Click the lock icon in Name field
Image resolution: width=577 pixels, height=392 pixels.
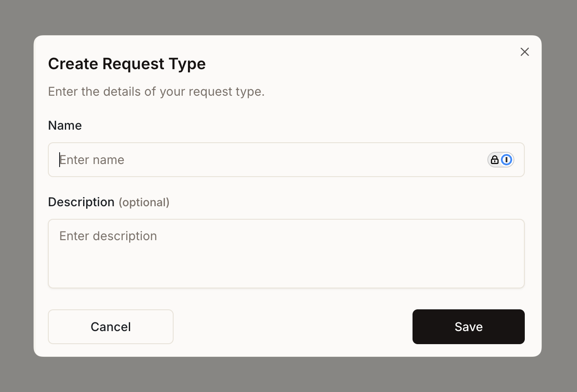[494, 160]
